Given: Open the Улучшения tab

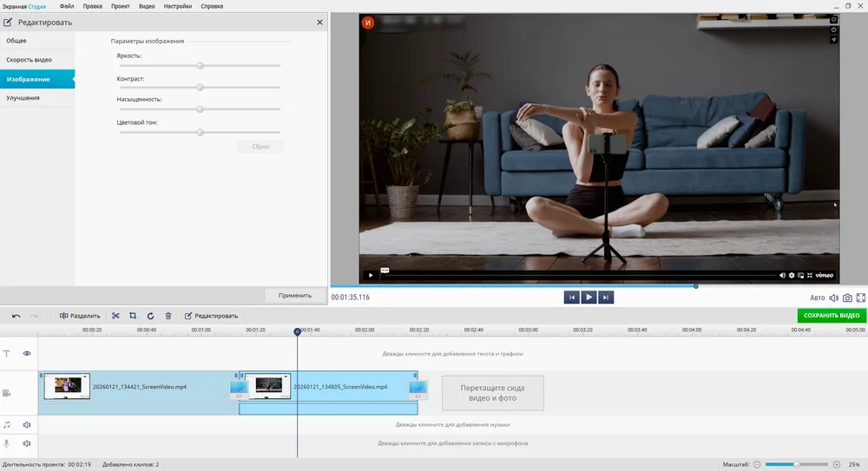Looking at the screenshot, I should [x=23, y=98].
